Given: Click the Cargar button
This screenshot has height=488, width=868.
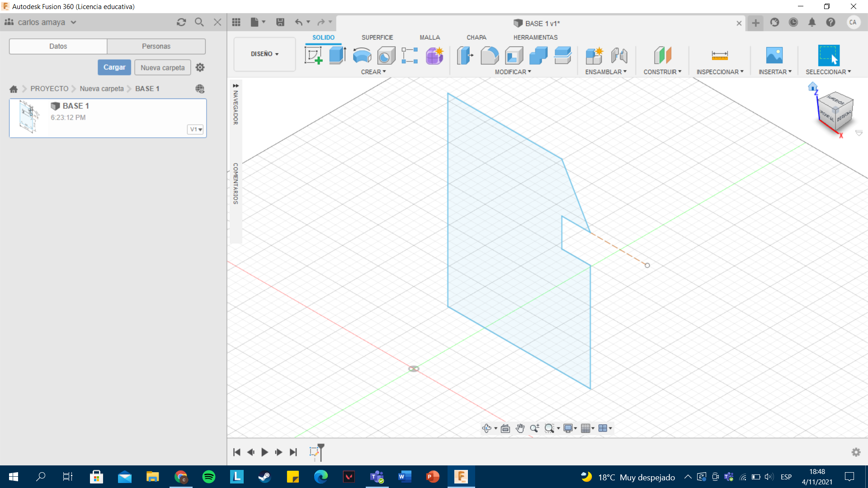Looking at the screenshot, I should tap(114, 67).
